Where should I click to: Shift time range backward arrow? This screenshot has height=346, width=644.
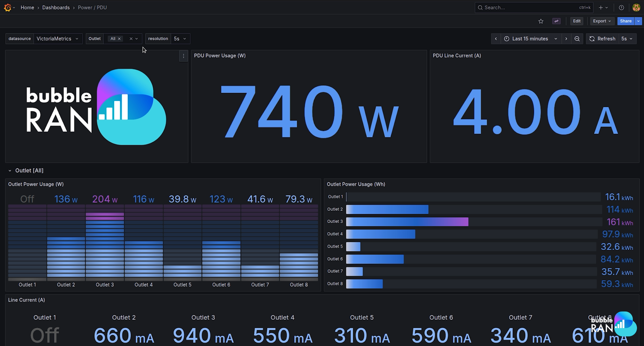click(x=496, y=39)
